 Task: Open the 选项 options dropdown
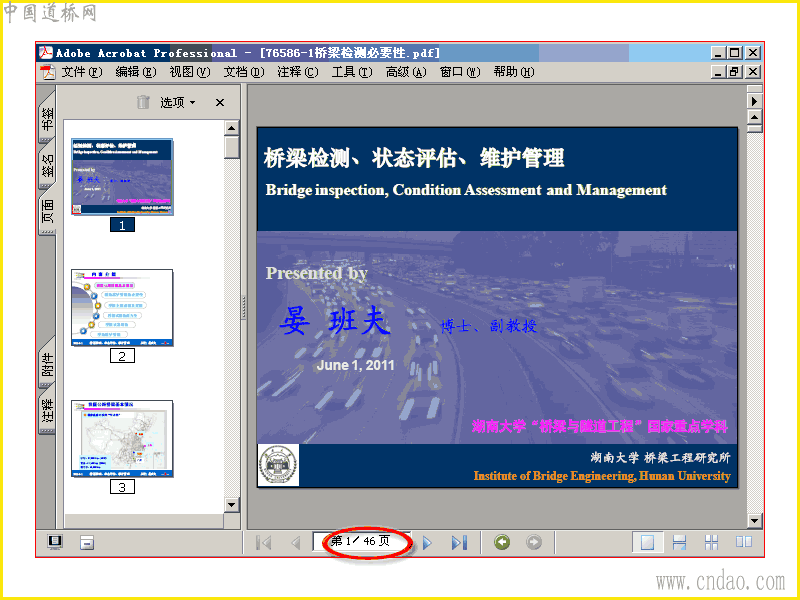(x=178, y=103)
